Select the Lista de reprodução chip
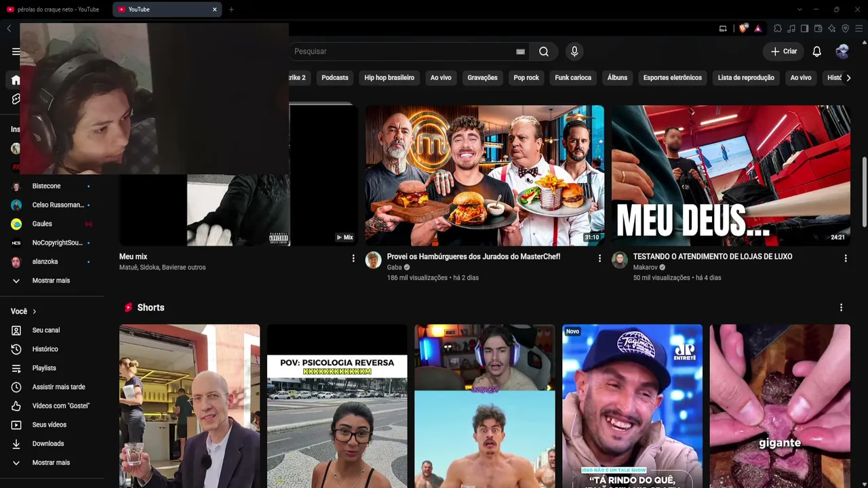The width and height of the screenshot is (868, 488). (746, 78)
